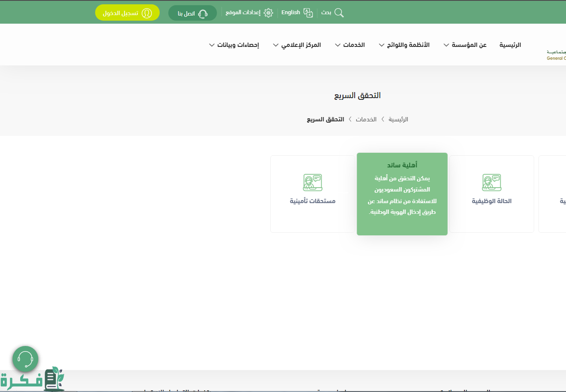Click the headset icon in Contact Us button
This screenshot has width=566, height=392.
tap(203, 14)
